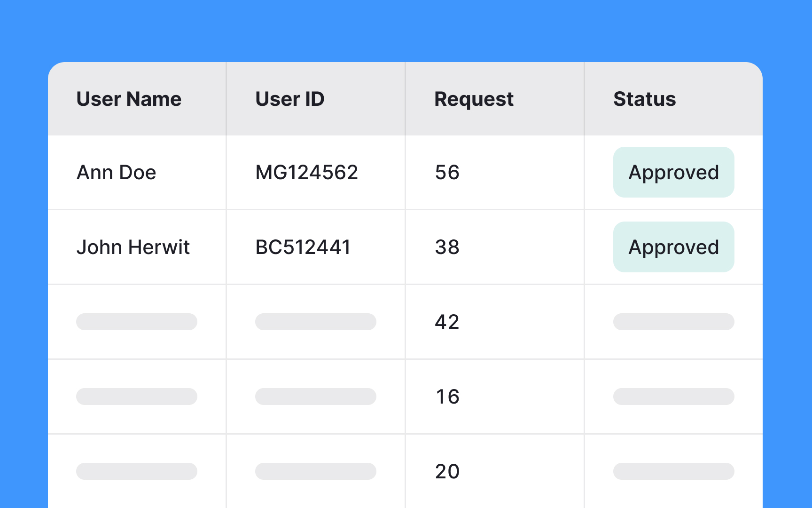
Task: Click the request value 56
Action: click(446, 172)
